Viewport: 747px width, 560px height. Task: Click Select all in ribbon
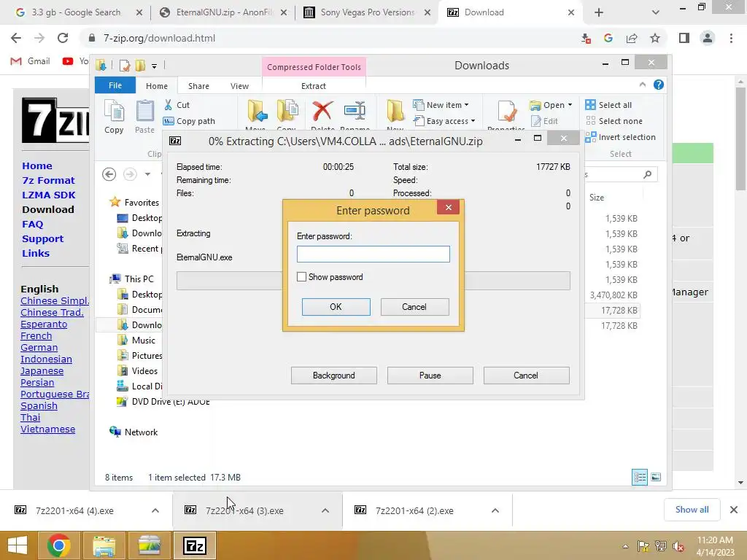point(609,105)
